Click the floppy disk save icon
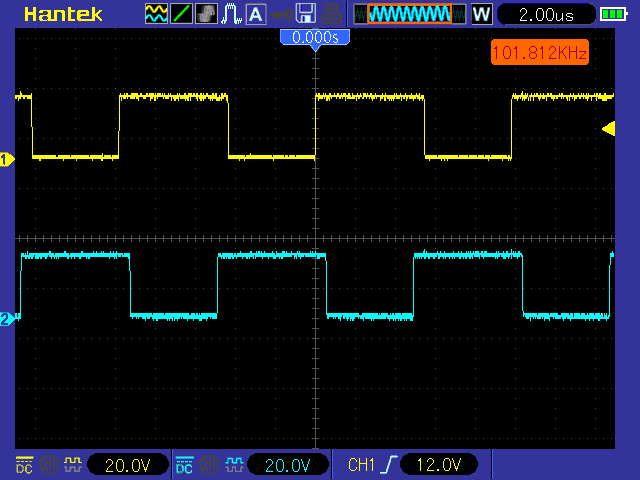This screenshot has height=480, width=640. (307, 14)
